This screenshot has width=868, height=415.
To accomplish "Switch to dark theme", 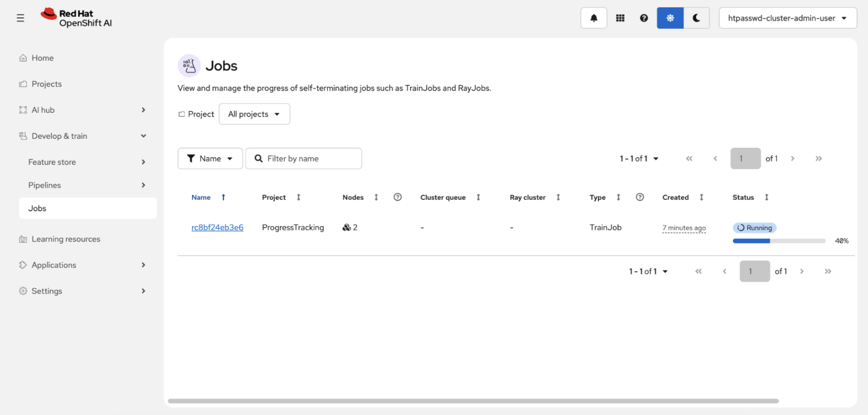I will (696, 18).
